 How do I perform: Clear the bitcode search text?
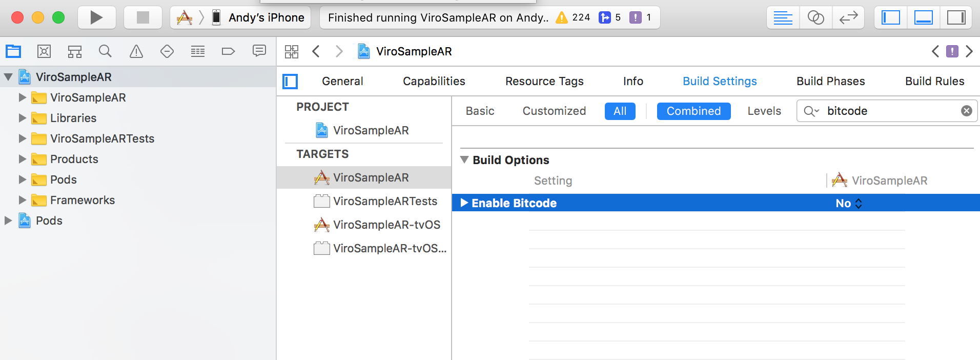tap(966, 111)
